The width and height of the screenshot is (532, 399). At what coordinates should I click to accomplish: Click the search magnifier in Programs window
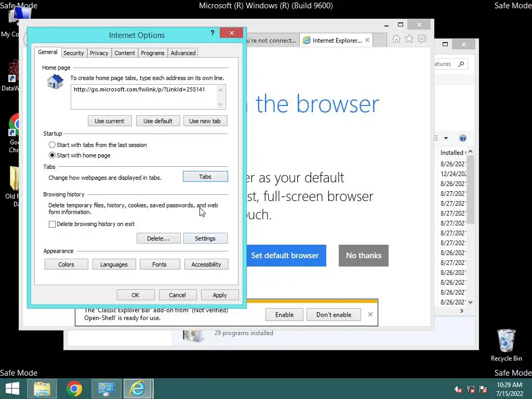tap(461, 64)
